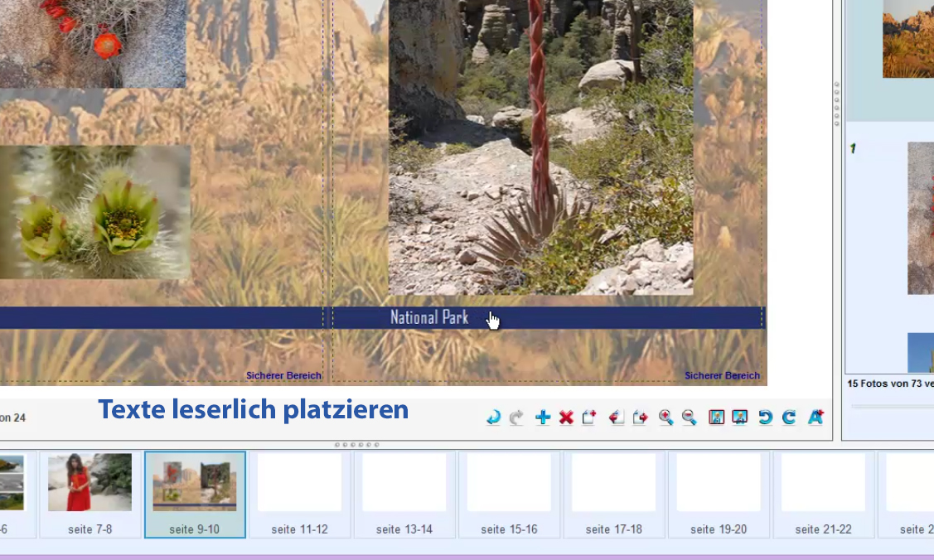The height and width of the screenshot is (560, 934).
Task: Select the red cactus blossom photo
Action: [93, 43]
